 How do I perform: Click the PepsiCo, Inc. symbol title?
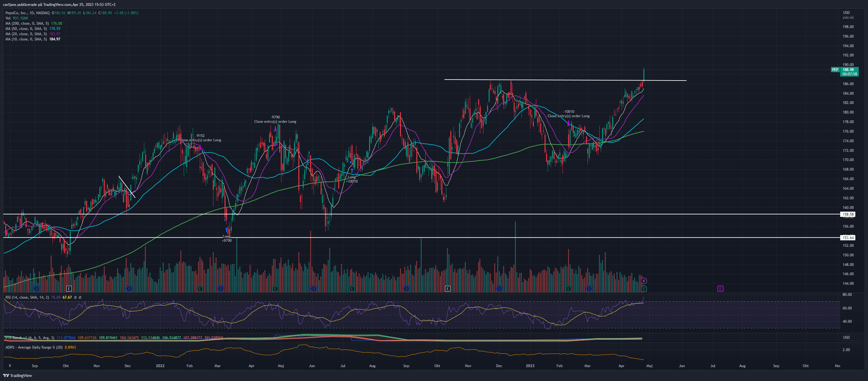tap(27, 13)
